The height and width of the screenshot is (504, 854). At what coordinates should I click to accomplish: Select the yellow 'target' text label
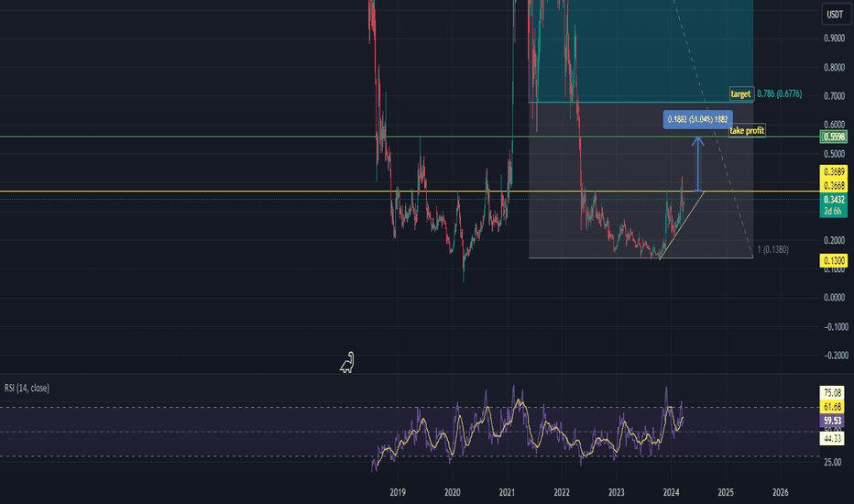(x=740, y=93)
